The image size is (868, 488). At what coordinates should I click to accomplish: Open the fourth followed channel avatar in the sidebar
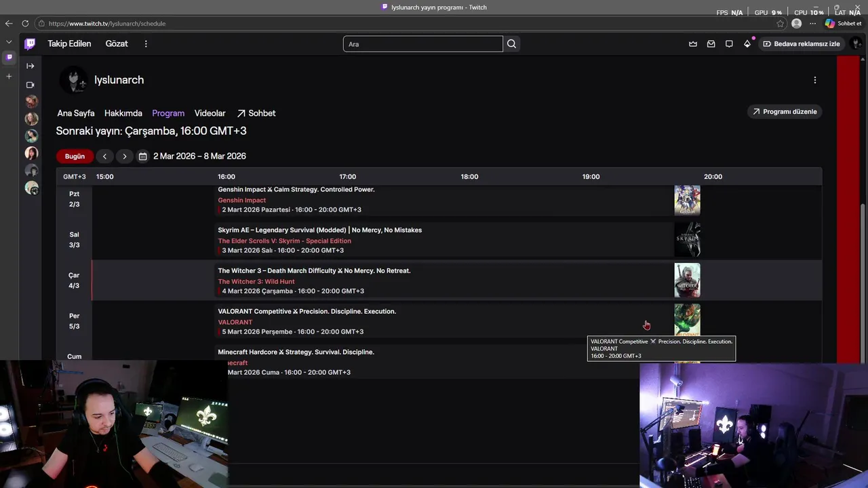(31, 153)
